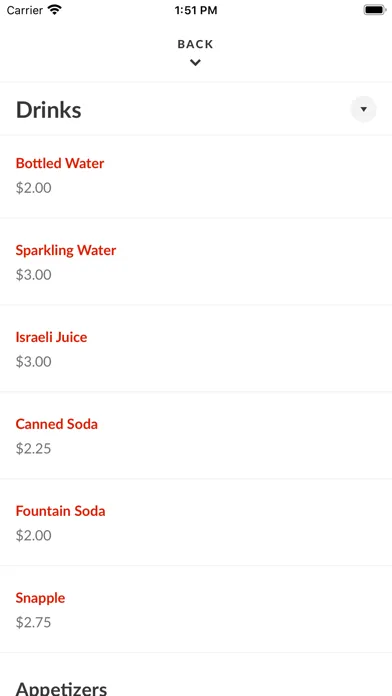
Task: Tap the 1:51 PM clock in the status bar
Action: coord(196,10)
